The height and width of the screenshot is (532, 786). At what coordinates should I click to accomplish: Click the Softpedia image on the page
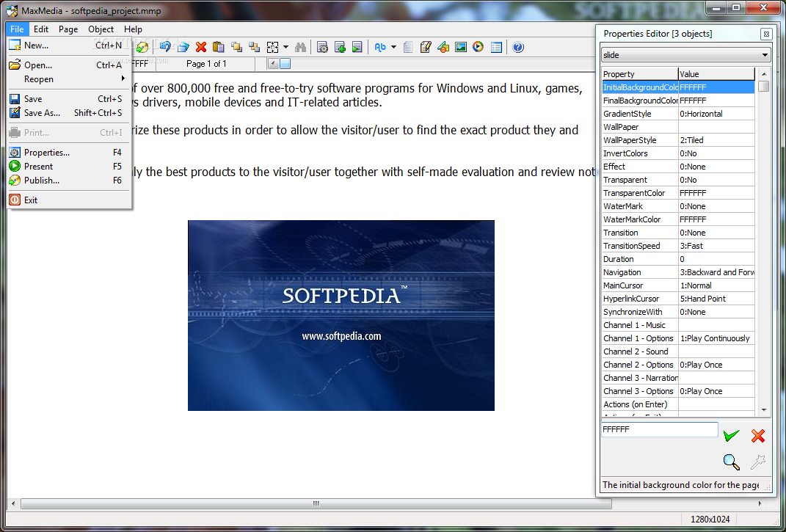[x=341, y=316]
